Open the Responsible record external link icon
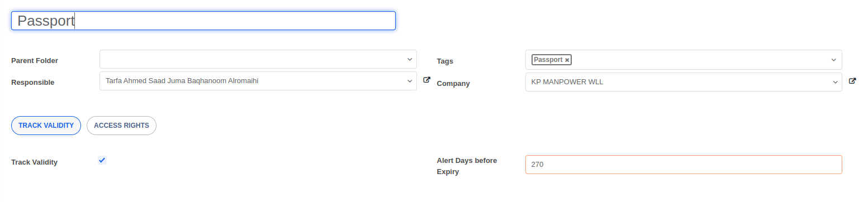The width and height of the screenshot is (868, 202). [426, 80]
